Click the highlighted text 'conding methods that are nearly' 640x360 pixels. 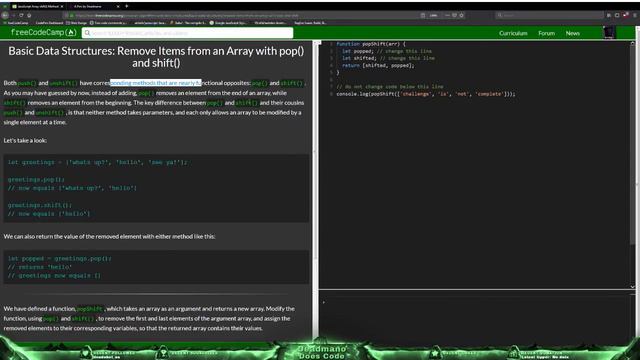[156, 83]
